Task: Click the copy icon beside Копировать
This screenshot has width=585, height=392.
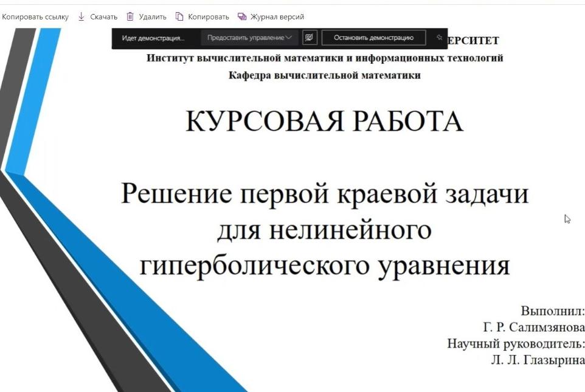Action: point(179,17)
